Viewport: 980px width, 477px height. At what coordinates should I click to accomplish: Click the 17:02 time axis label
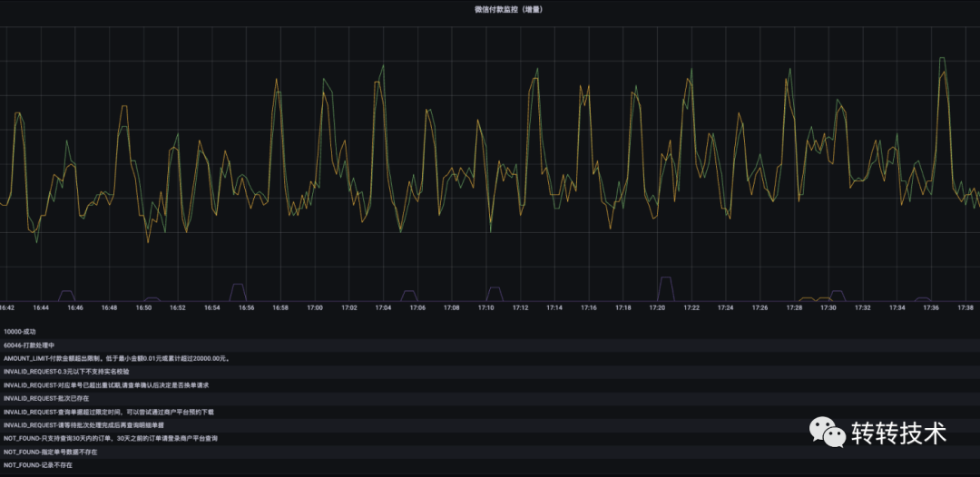pyautogui.click(x=348, y=307)
